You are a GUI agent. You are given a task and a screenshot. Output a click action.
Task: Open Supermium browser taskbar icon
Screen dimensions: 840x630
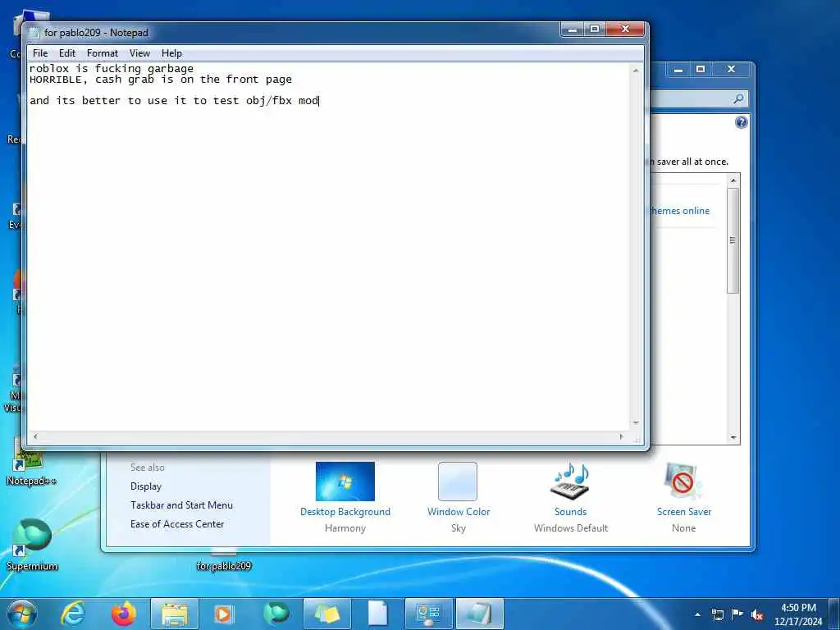pos(276,614)
